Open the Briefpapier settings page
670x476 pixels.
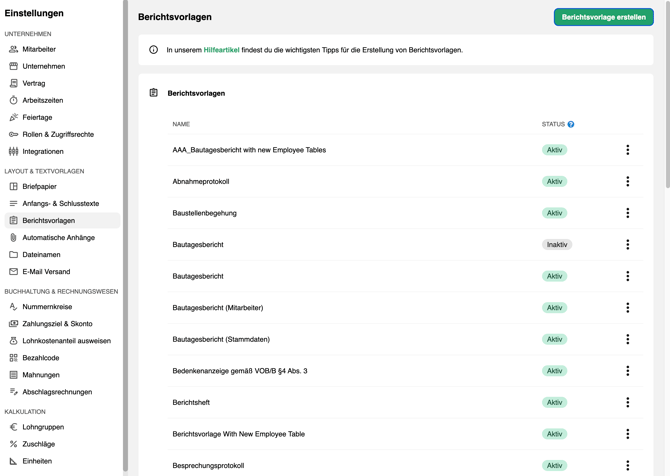62,186
